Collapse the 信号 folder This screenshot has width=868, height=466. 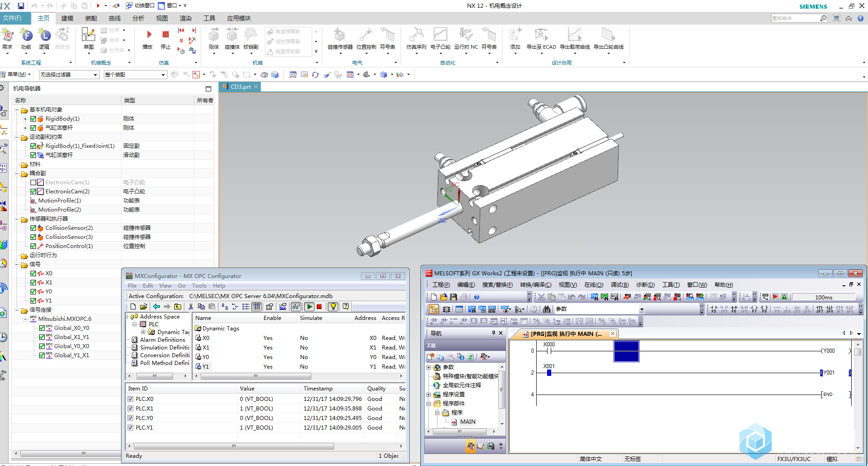click(x=17, y=264)
